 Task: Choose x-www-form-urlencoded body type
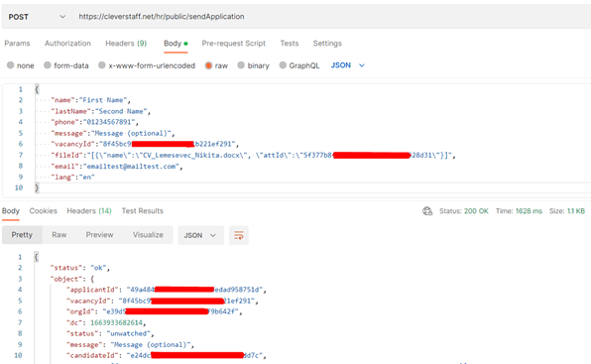click(147, 65)
